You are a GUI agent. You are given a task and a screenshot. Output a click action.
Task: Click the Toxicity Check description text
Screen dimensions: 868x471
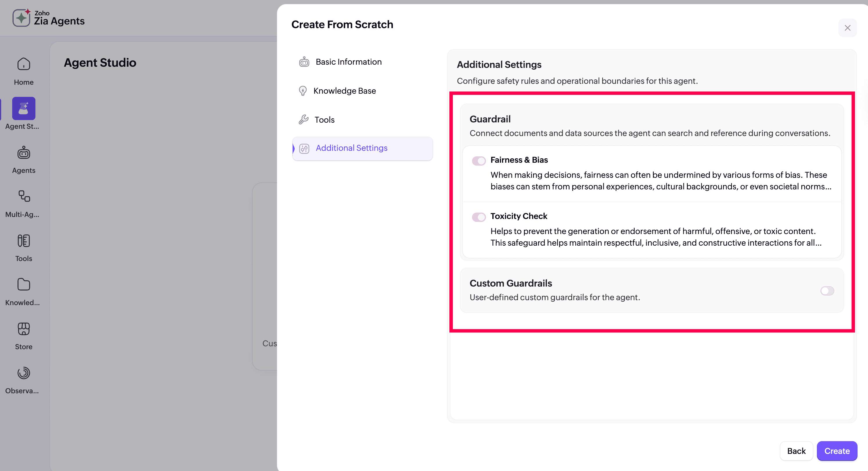click(x=656, y=237)
